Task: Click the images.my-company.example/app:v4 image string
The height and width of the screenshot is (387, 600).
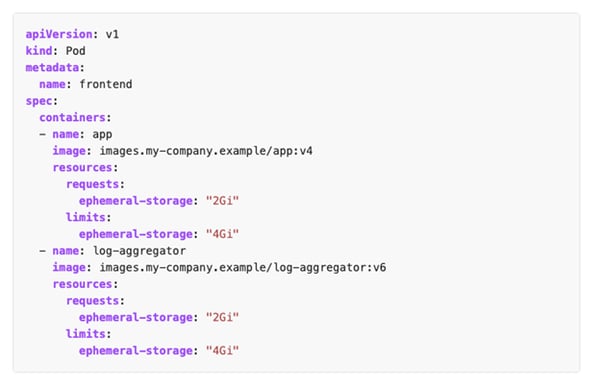Action: [x=206, y=151]
